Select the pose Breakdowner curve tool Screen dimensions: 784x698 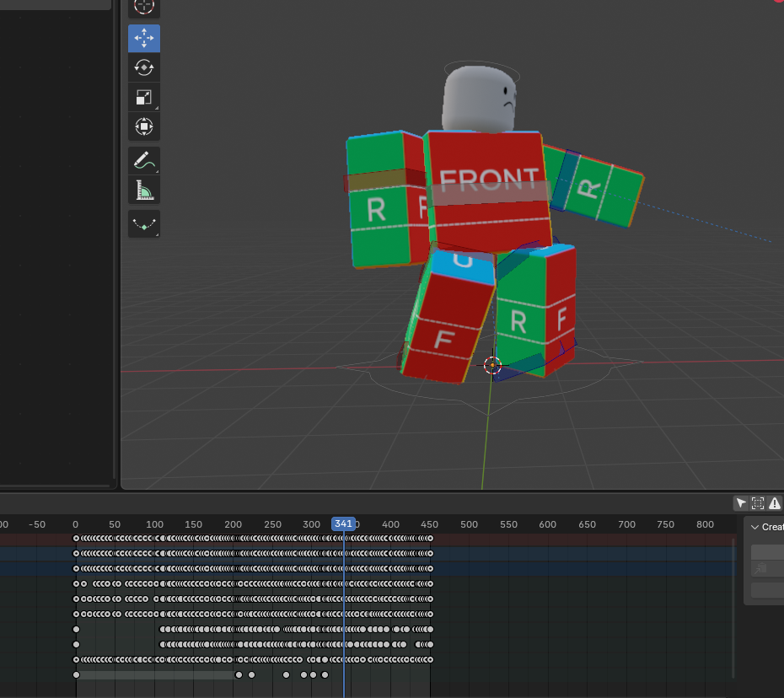click(x=144, y=224)
